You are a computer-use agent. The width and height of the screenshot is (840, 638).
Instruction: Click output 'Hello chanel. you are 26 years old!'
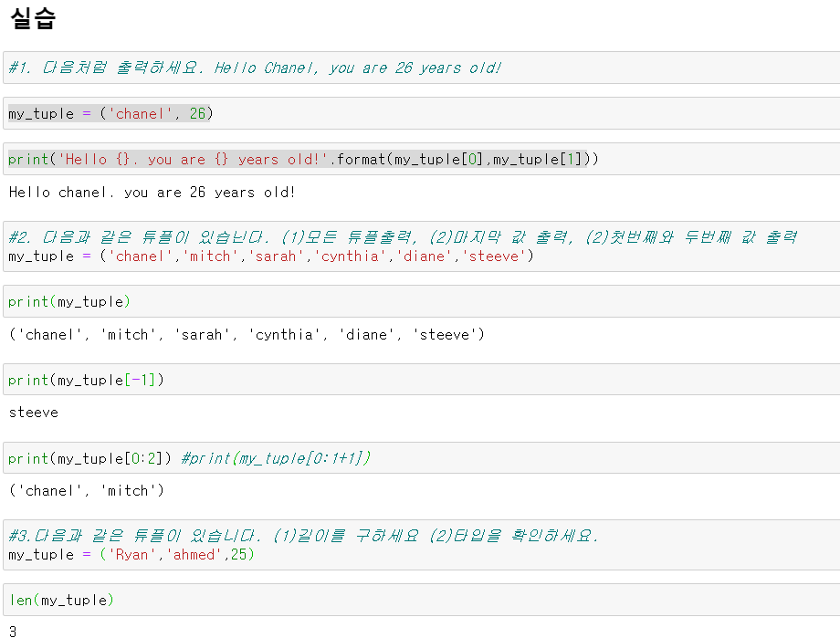click(152, 193)
